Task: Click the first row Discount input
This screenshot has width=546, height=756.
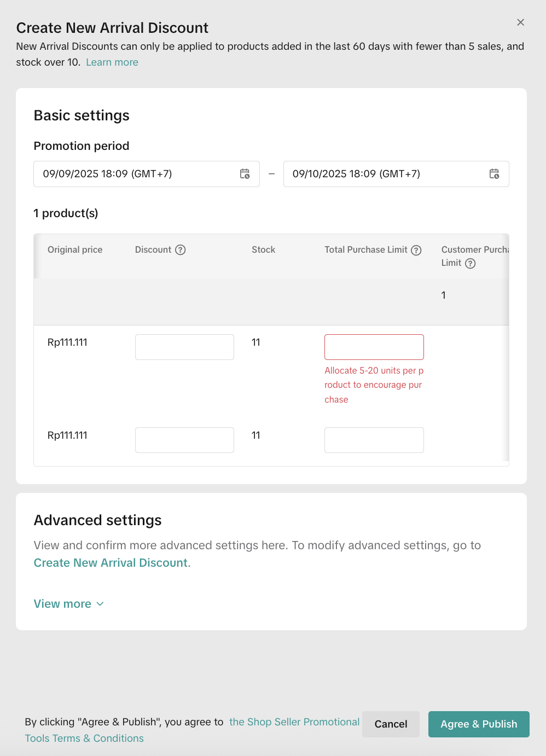Action: pyautogui.click(x=184, y=347)
